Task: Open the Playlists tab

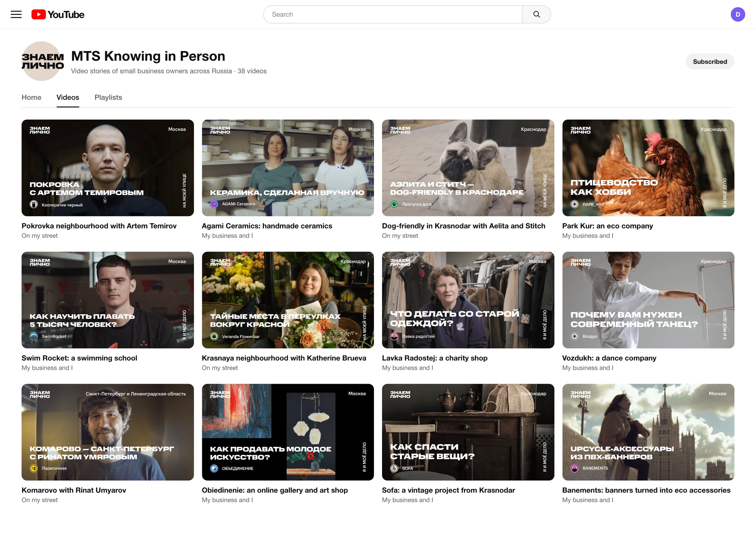Action: (x=108, y=97)
